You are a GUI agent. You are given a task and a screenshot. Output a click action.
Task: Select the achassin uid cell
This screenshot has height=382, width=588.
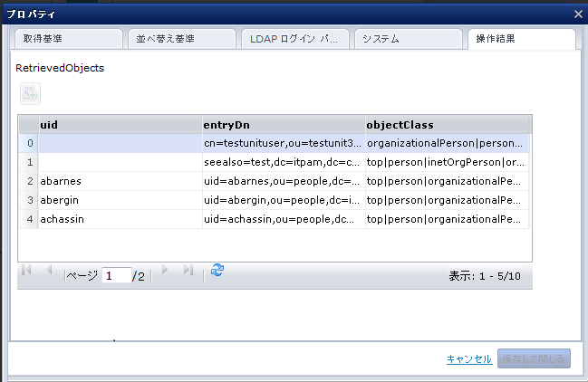point(120,219)
